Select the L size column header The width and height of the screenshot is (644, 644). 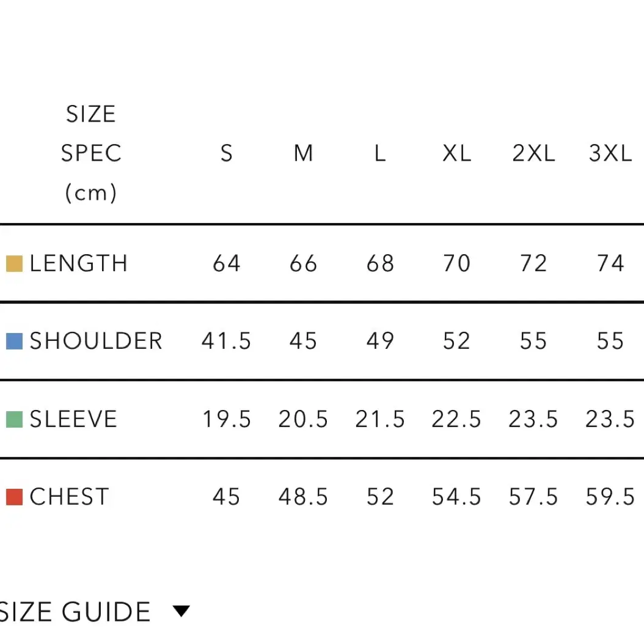(x=380, y=153)
